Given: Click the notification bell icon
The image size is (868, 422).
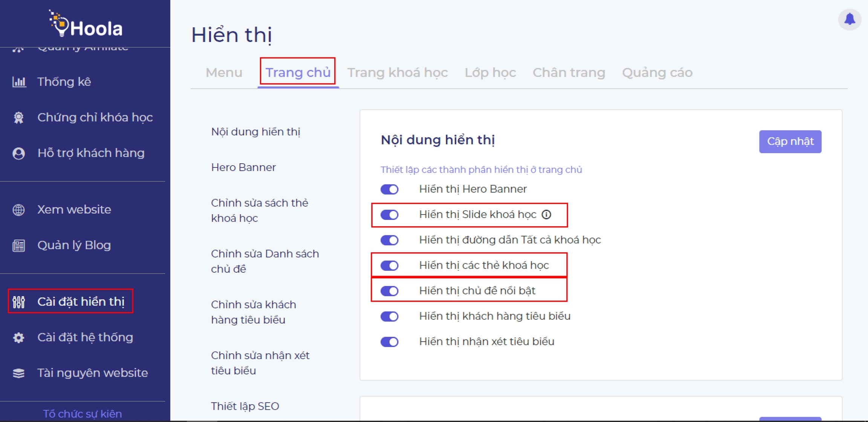Looking at the screenshot, I should click(x=850, y=19).
